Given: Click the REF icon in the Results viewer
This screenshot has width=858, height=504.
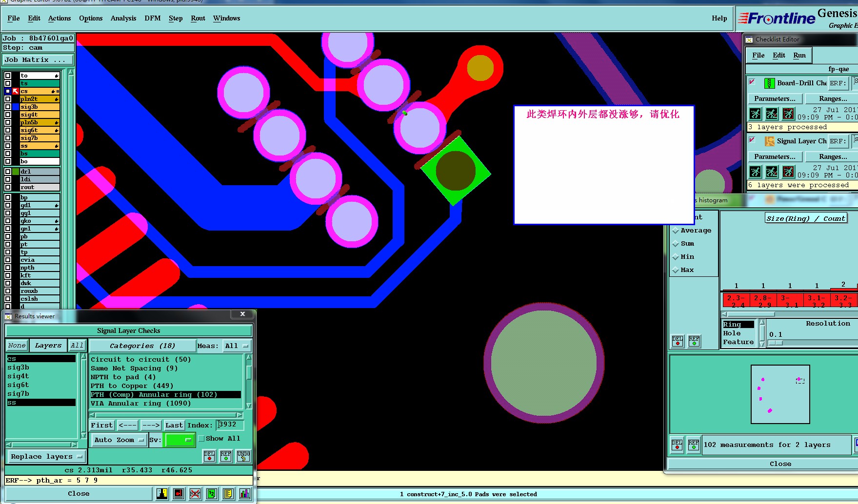Looking at the screenshot, I should pyautogui.click(x=226, y=456).
